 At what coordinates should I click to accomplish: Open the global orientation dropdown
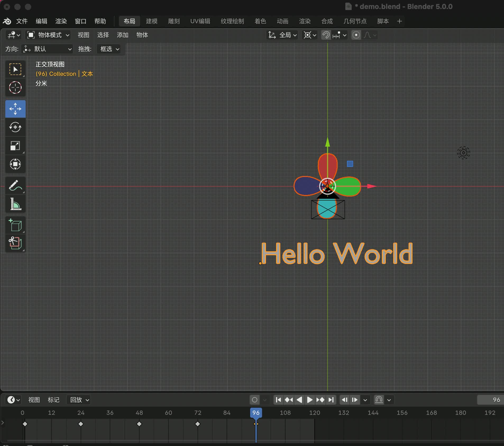point(283,35)
